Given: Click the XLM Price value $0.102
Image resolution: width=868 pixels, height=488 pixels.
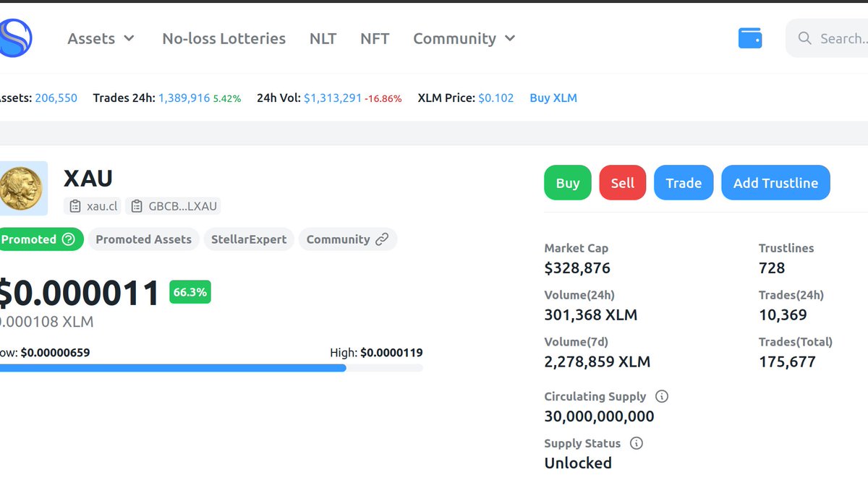Looking at the screenshot, I should tap(496, 98).
